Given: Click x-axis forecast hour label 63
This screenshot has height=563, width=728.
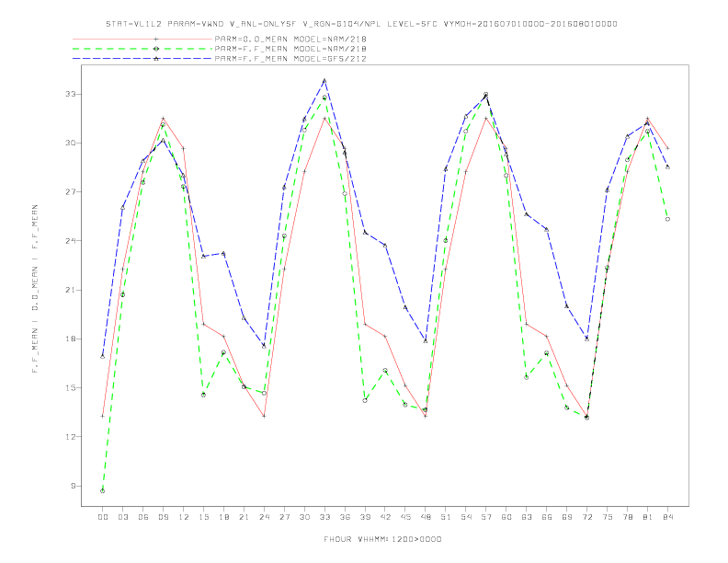Looking at the screenshot, I should (x=527, y=517).
